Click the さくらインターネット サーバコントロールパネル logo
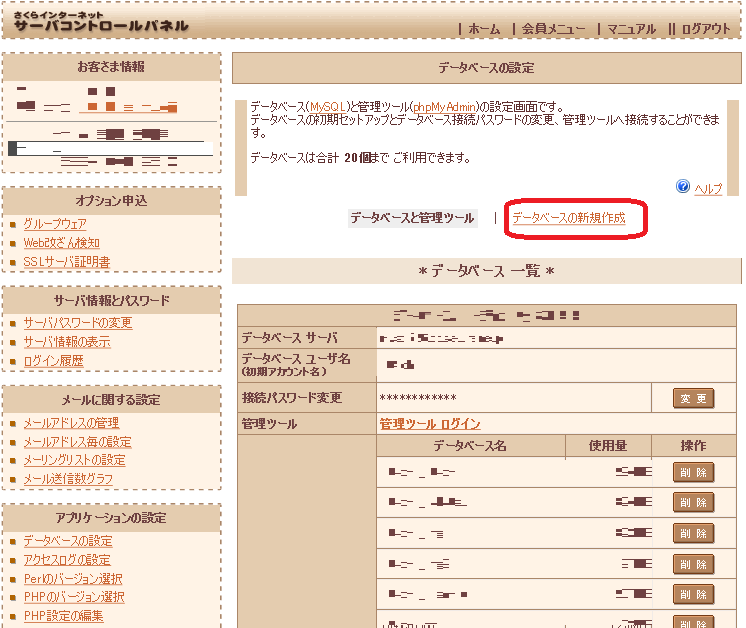Screen dimensions: 746x628 (x=101, y=21)
